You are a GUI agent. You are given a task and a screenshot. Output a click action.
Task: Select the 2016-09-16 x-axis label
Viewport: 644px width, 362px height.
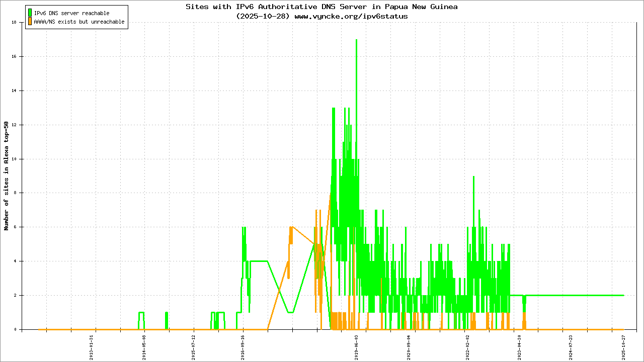[x=243, y=347]
